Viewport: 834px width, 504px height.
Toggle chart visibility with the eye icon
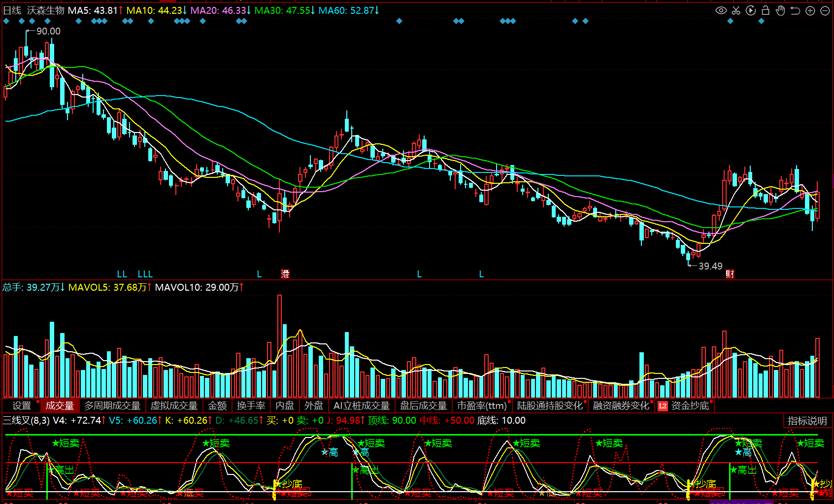coord(721,10)
